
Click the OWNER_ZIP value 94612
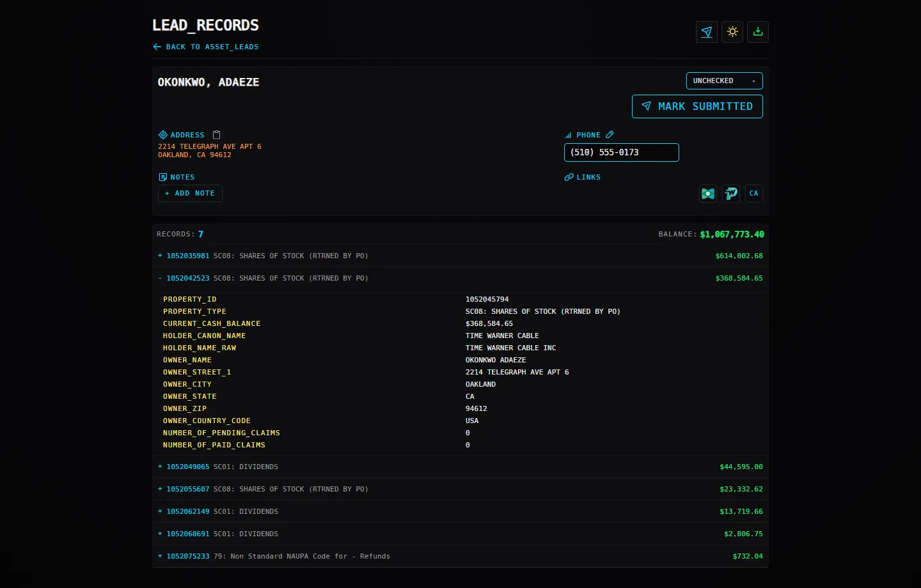pyautogui.click(x=476, y=408)
